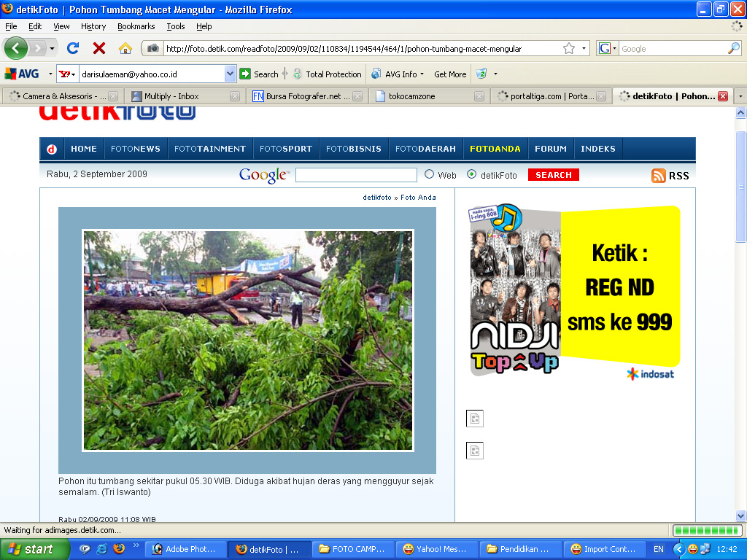Stop loading with the red X icon
Viewport: 747px width, 560px height.
[x=99, y=48]
